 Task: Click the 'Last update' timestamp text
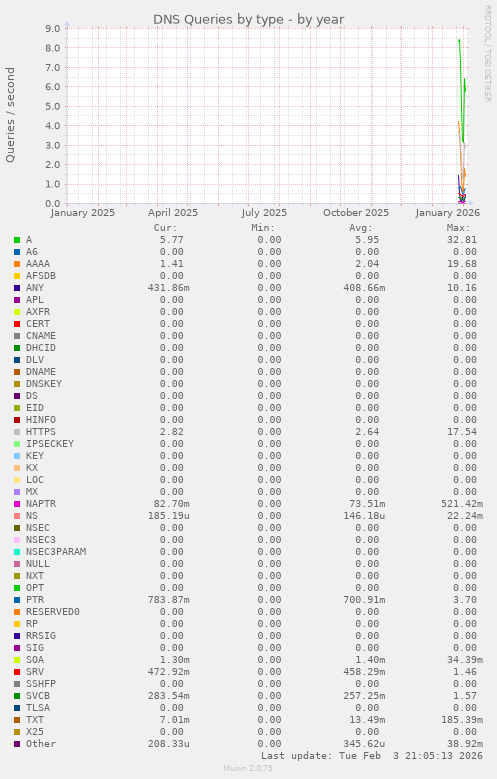coord(372,756)
